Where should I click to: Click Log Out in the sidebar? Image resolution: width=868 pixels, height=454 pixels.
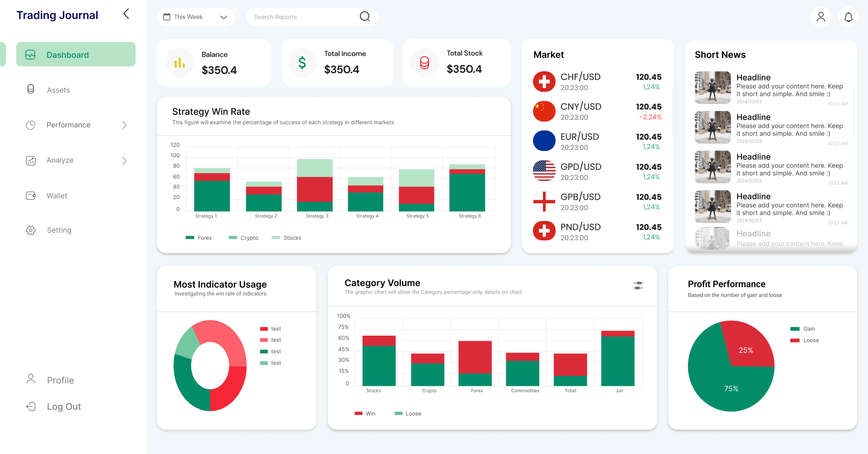pos(63,406)
